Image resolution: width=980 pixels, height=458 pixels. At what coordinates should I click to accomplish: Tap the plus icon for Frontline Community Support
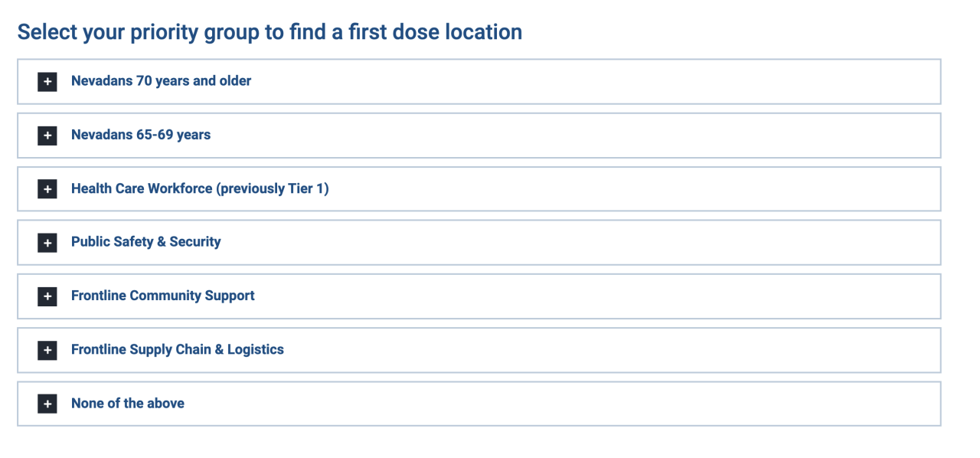click(x=47, y=296)
